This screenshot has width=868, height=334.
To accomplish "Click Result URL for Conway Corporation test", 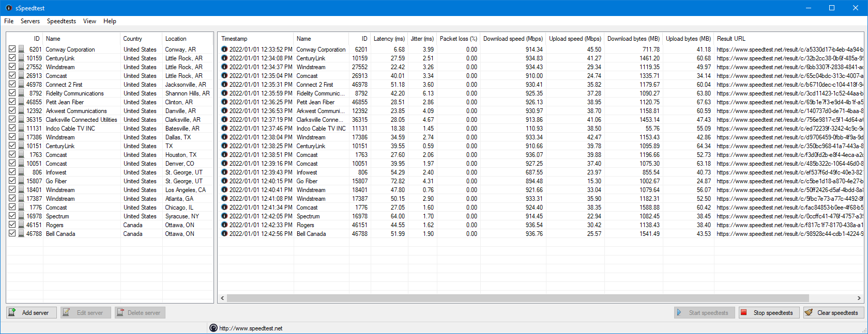I will coord(789,50).
